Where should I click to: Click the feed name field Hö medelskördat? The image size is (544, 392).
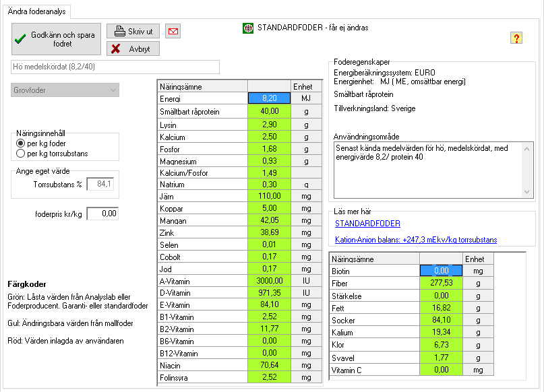point(115,67)
